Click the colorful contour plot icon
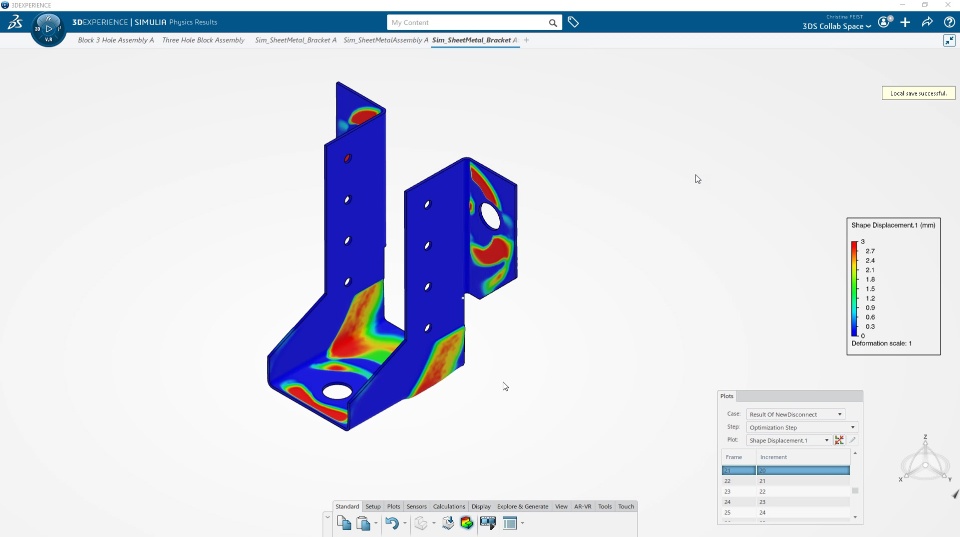The height and width of the screenshot is (537, 960). (x=467, y=523)
